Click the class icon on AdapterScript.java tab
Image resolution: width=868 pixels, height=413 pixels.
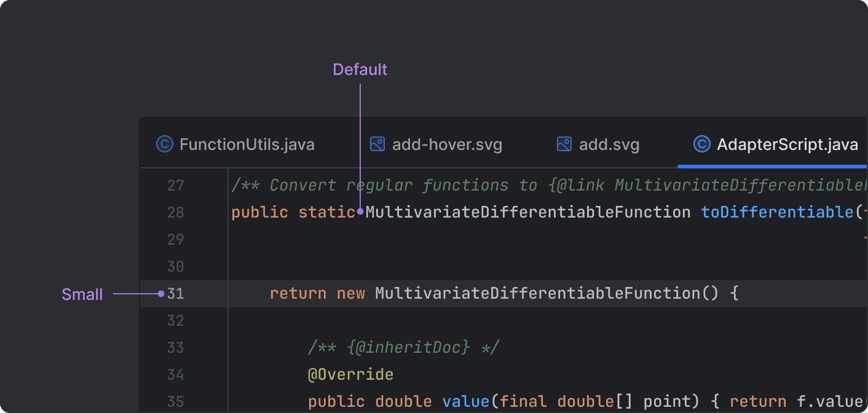[x=701, y=144]
